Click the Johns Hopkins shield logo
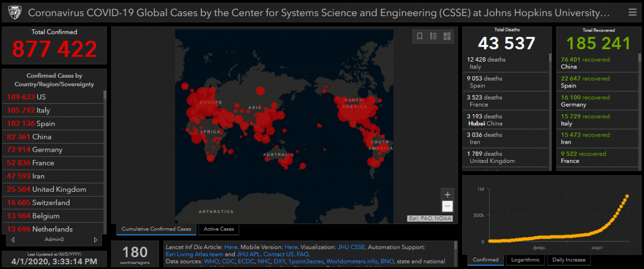Screen dimensions: 644x269 tap(14, 12)
